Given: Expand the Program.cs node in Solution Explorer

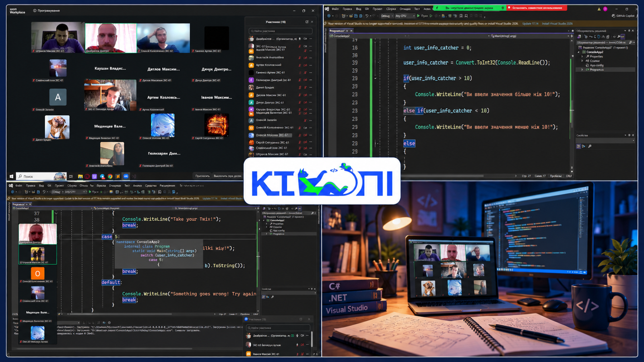Looking at the screenshot, I should pos(582,70).
